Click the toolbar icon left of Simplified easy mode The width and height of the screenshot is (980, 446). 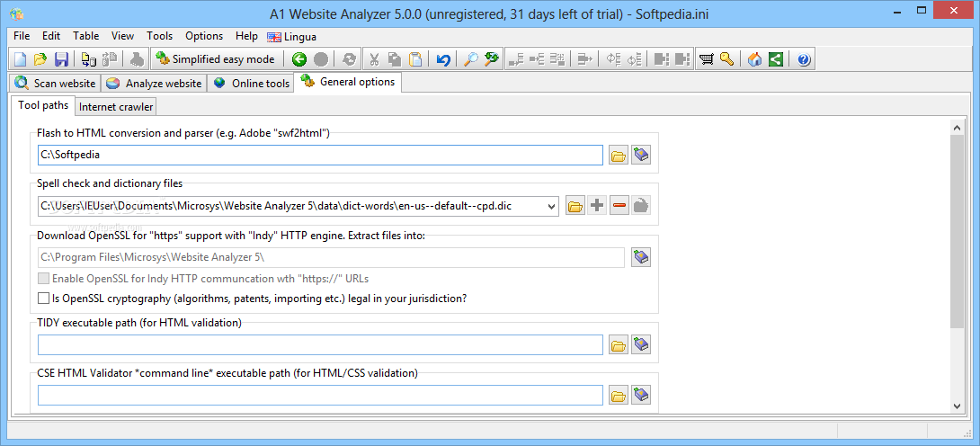(x=137, y=59)
